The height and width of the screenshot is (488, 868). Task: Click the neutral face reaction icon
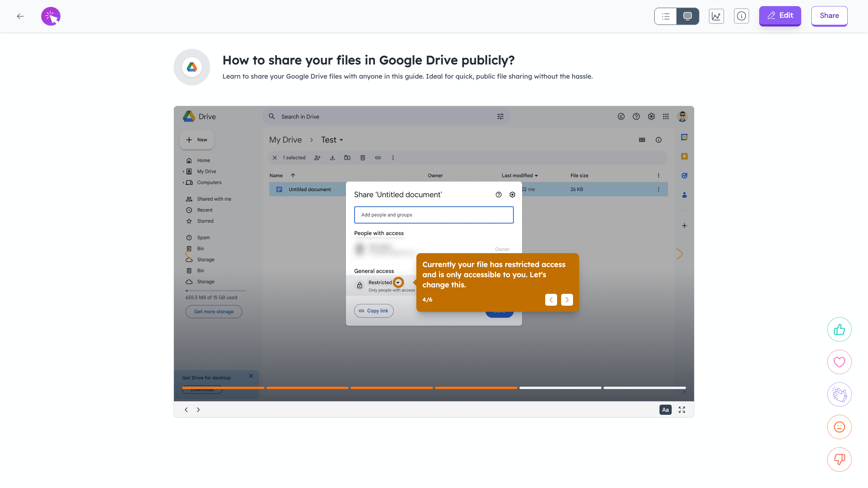pyautogui.click(x=839, y=427)
